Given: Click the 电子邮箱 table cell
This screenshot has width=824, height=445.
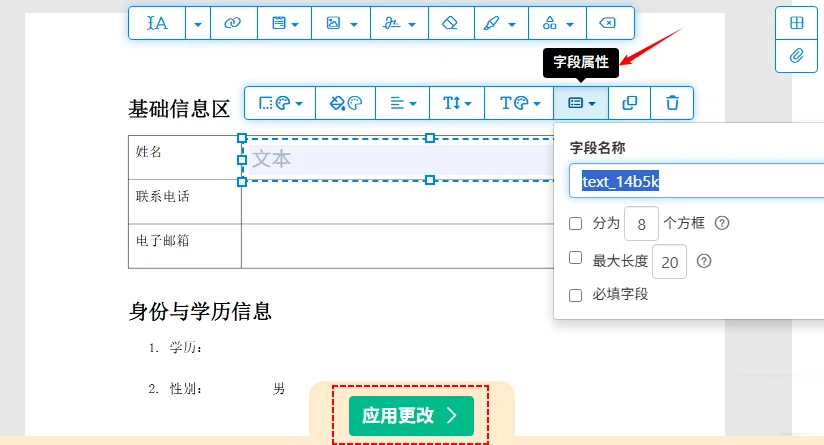Looking at the screenshot, I should pyautogui.click(x=184, y=246).
